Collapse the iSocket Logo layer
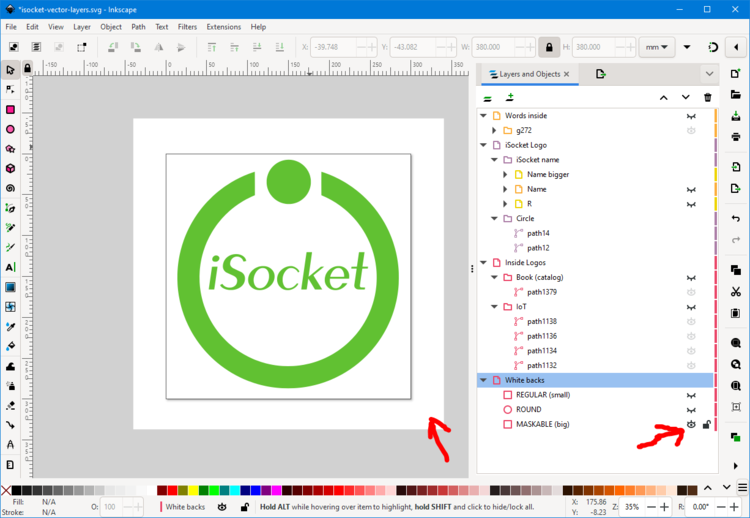750x518 pixels. [x=483, y=145]
